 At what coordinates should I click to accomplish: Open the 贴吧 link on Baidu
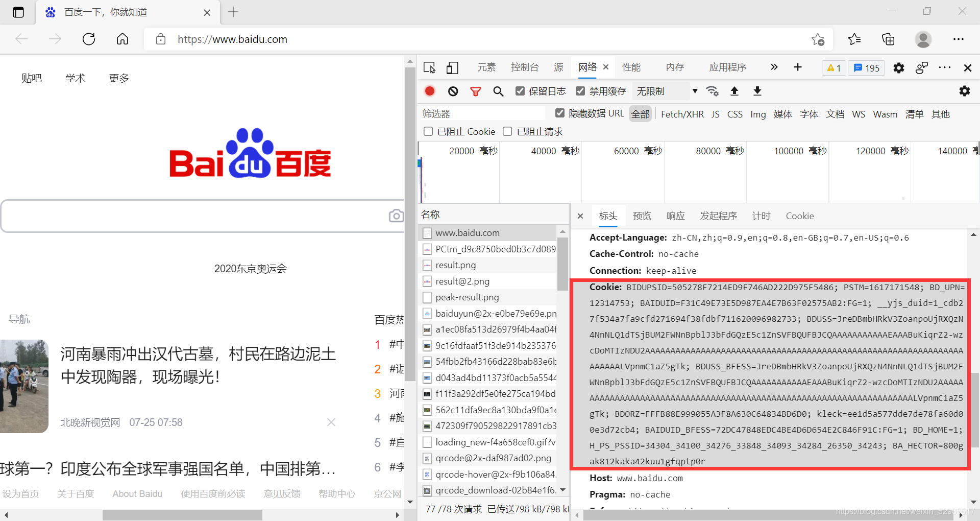pyautogui.click(x=32, y=78)
